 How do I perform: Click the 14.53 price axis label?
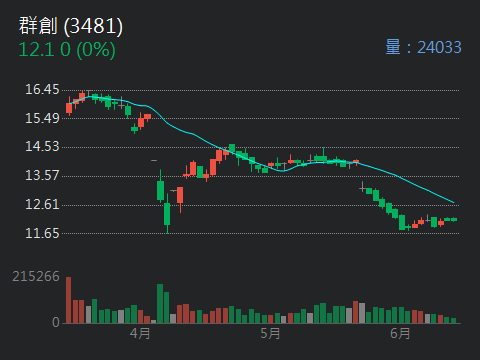(x=42, y=147)
